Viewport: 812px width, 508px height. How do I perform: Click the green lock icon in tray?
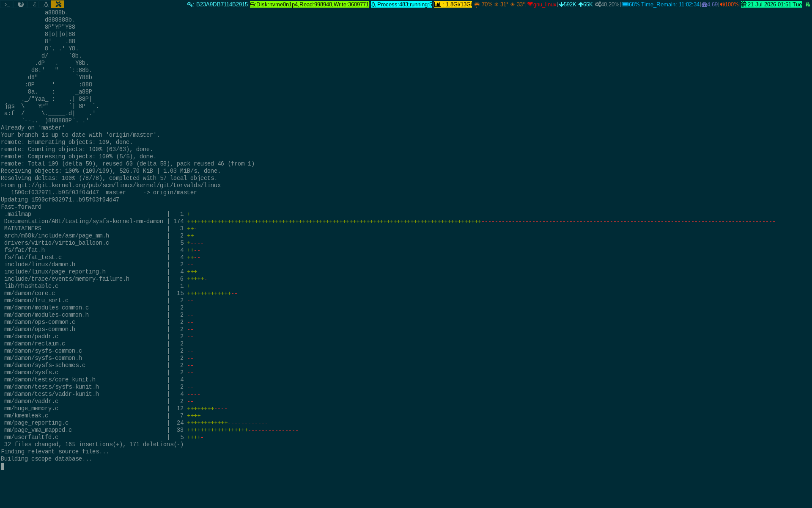807,4
